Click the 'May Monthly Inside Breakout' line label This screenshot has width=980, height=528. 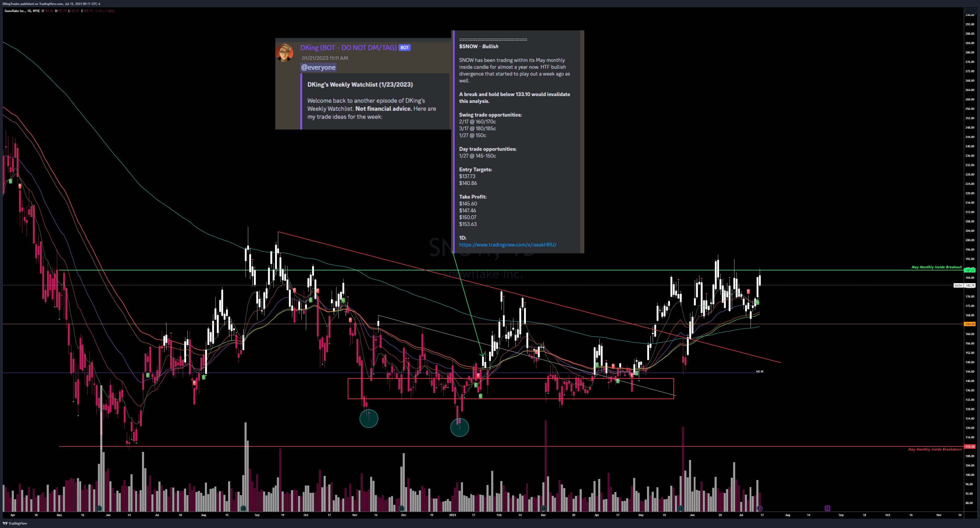[936, 267]
